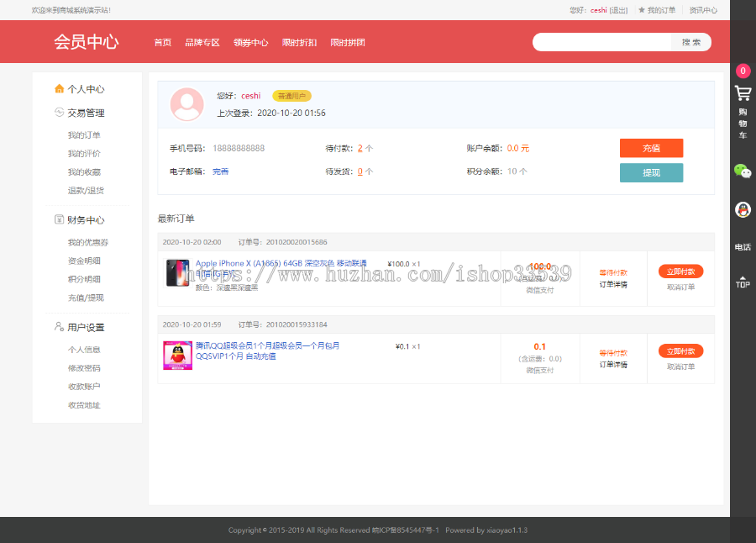Click the TOP arrow to scroll up
The image size is (756, 543).
743,281
